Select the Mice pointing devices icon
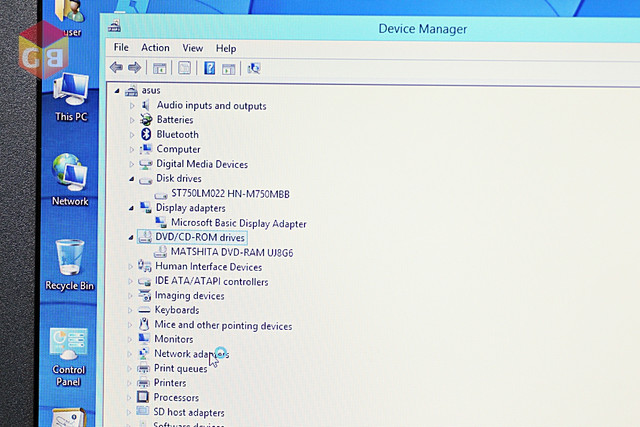Image resolution: width=640 pixels, height=427 pixels. coord(144,325)
